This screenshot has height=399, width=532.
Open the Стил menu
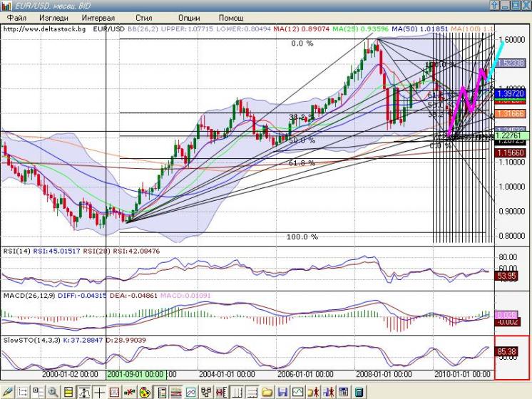click(x=143, y=18)
